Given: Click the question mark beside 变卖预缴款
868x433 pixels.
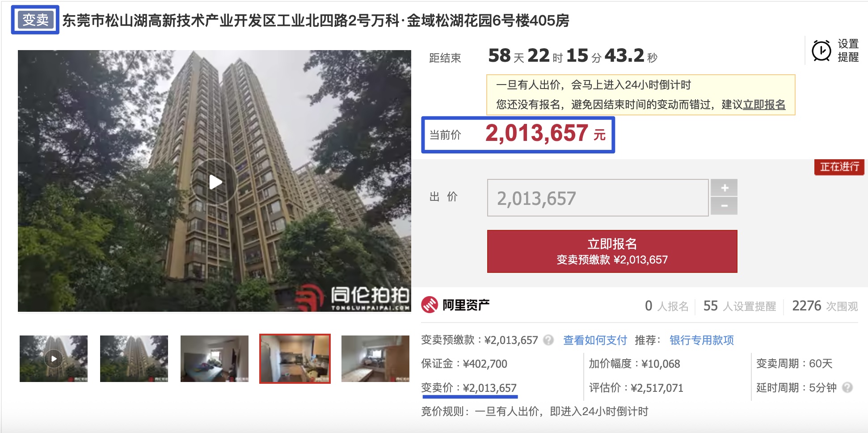Looking at the screenshot, I should (548, 340).
